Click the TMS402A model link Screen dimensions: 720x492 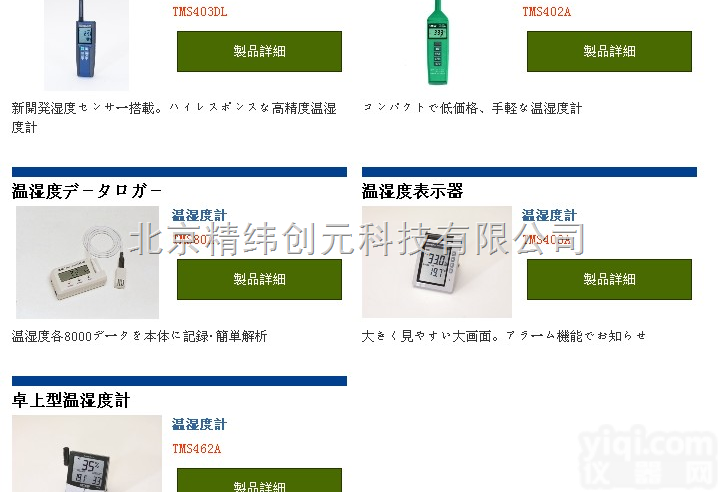(x=546, y=11)
